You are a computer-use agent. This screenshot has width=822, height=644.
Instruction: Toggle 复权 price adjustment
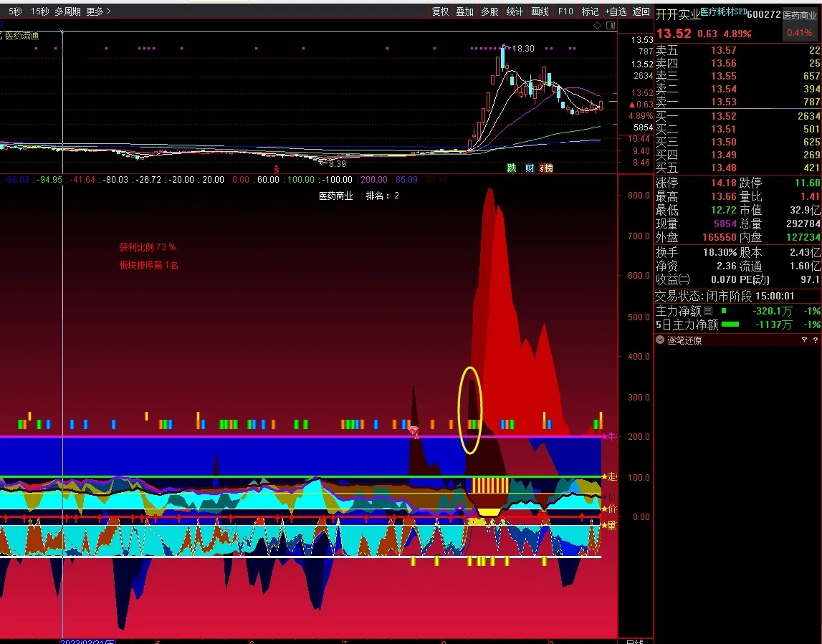coord(440,11)
